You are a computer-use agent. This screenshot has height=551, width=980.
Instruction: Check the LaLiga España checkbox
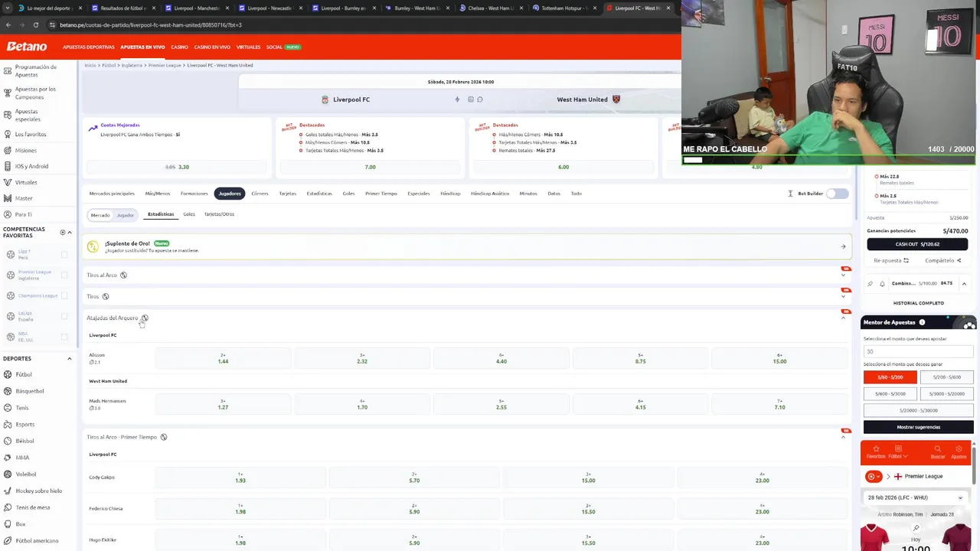point(64,316)
